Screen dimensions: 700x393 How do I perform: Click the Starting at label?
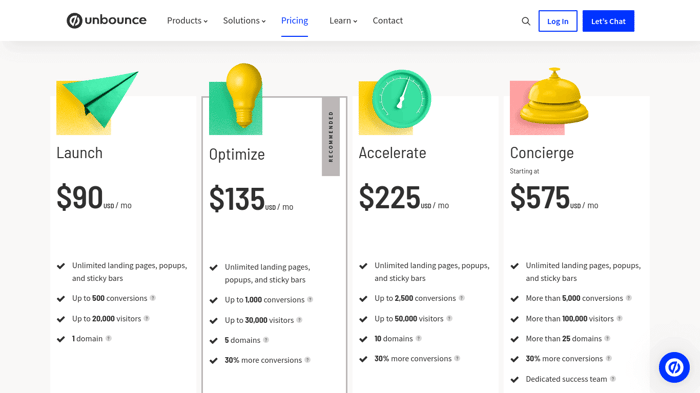[525, 171]
